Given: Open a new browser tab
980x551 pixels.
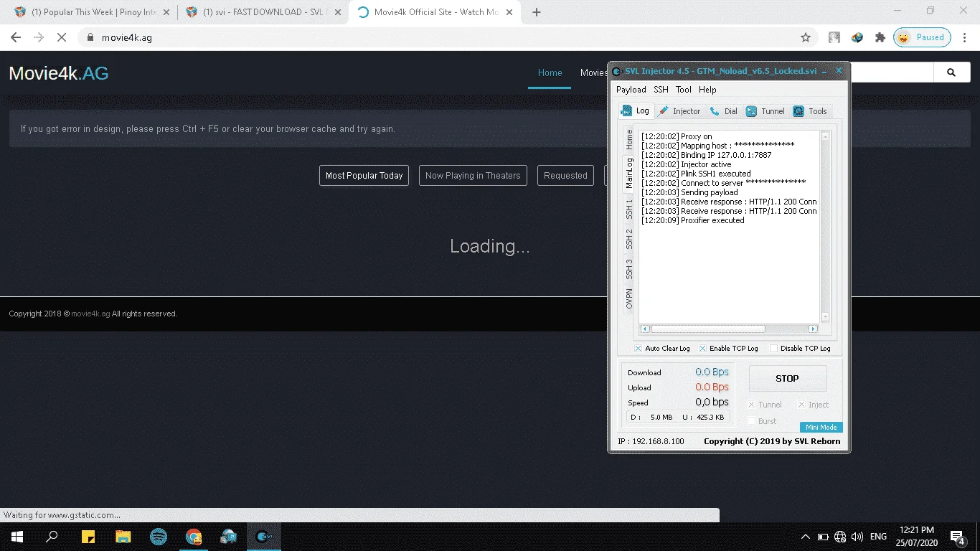Looking at the screenshot, I should pos(537,12).
